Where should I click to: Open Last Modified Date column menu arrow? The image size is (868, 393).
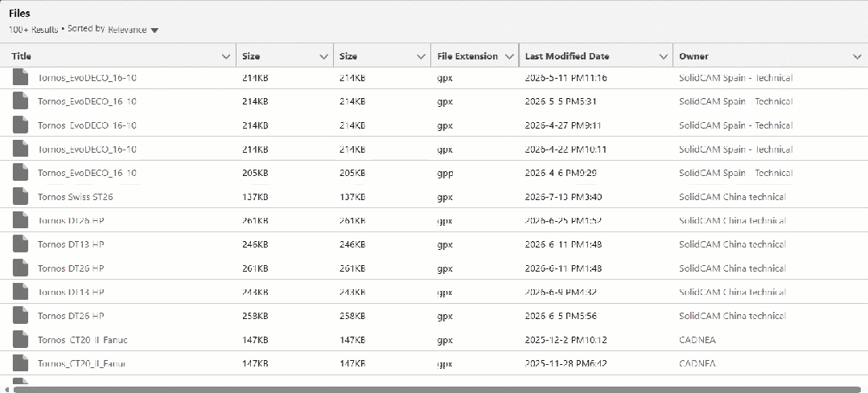click(663, 56)
